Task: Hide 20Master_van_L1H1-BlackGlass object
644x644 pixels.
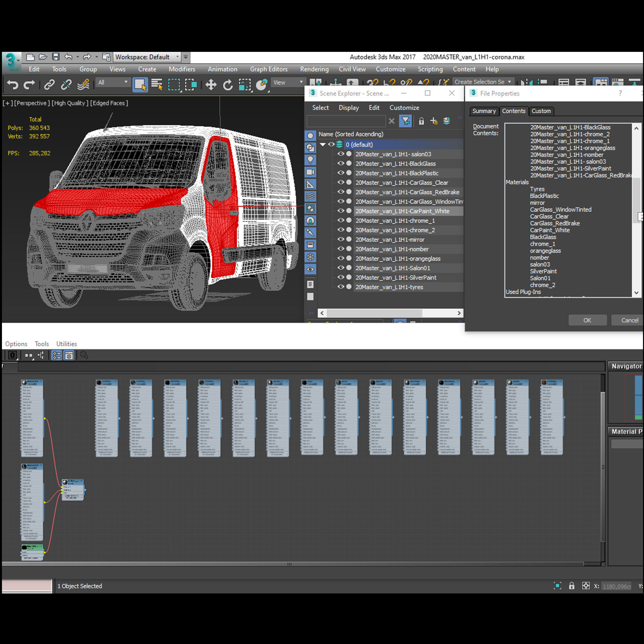Action: pyautogui.click(x=341, y=163)
